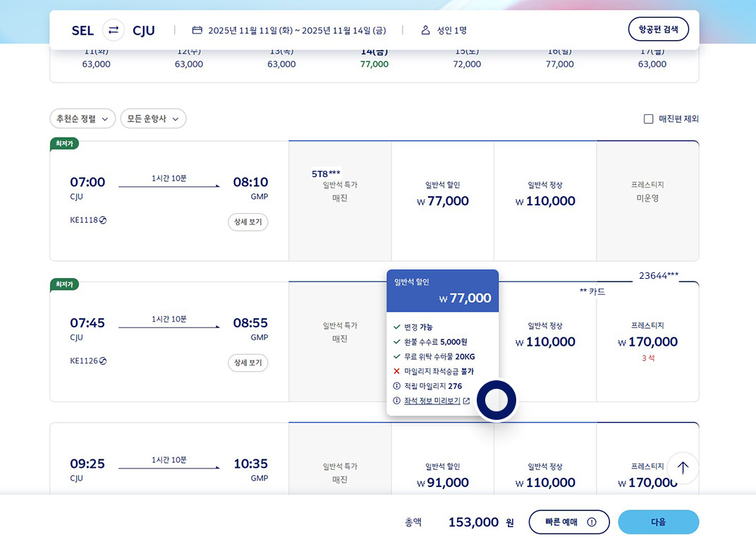Image resolution: width=756 pixels, height=549 pixels.
Task: Choose 일반석 정상 110,000 fare for KE1118
Action: click(545, 200)
